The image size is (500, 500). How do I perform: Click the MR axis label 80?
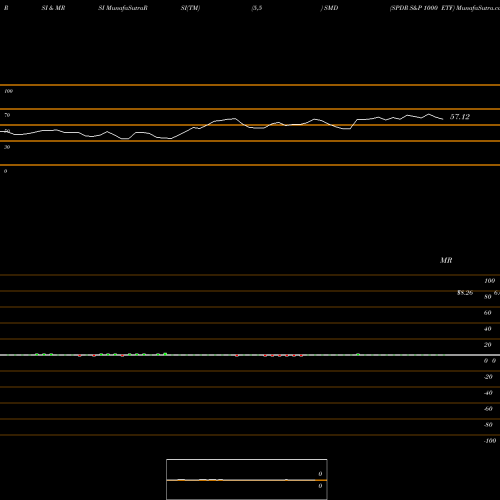click(x=487, y=297)
